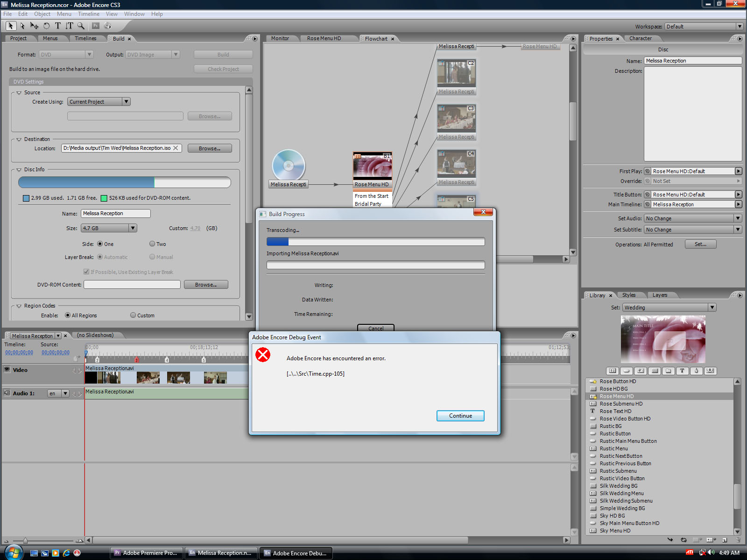The image size is (747, 560).
Task: Click the Rose Menu HD flowchart thumbnail
Action: [x=372, y=166]
